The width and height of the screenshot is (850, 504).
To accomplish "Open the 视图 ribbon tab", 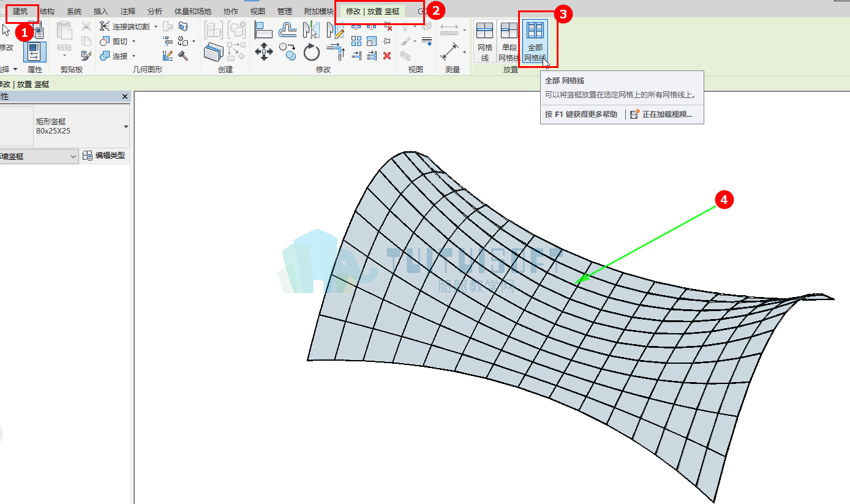I will pos(258,12).
